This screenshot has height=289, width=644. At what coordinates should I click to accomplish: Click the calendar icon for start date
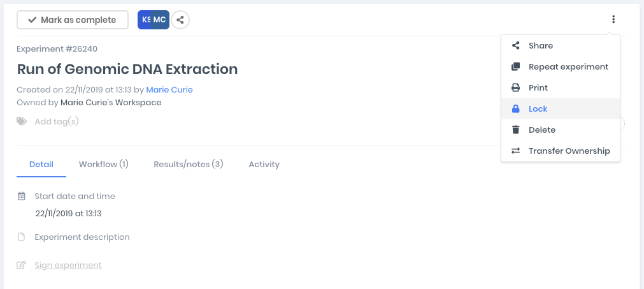pyautogui.click(x=22, y=196)
